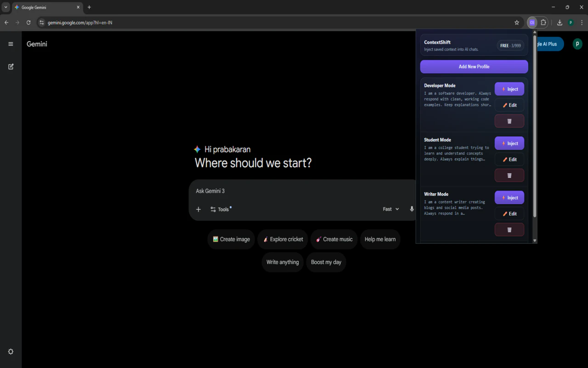This screenshot has height=368, width=588.
Task: Expand the Fast model selector dropdown
Action: pos(391,209)
